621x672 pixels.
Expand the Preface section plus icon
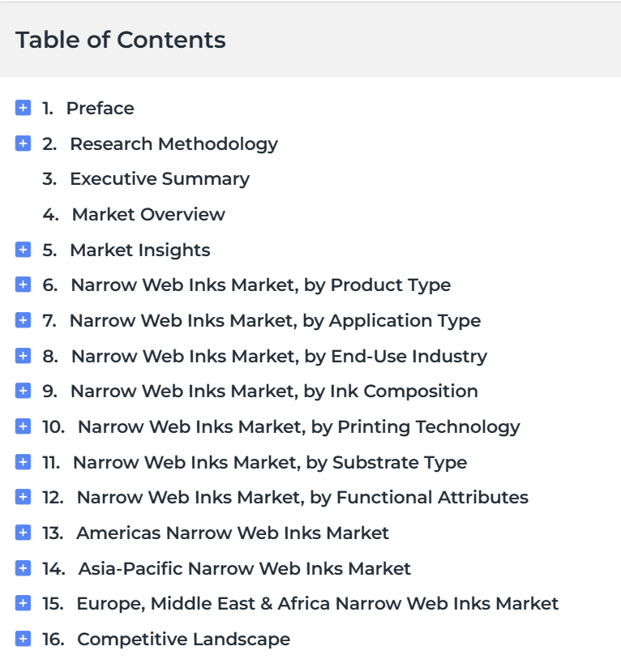pos(23,108)
